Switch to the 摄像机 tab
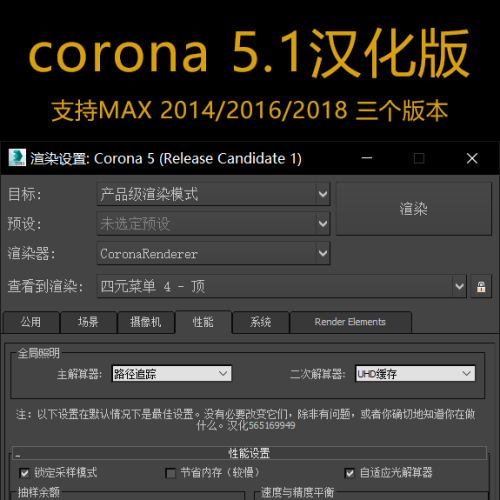500x500 pixels. (146, 322)
